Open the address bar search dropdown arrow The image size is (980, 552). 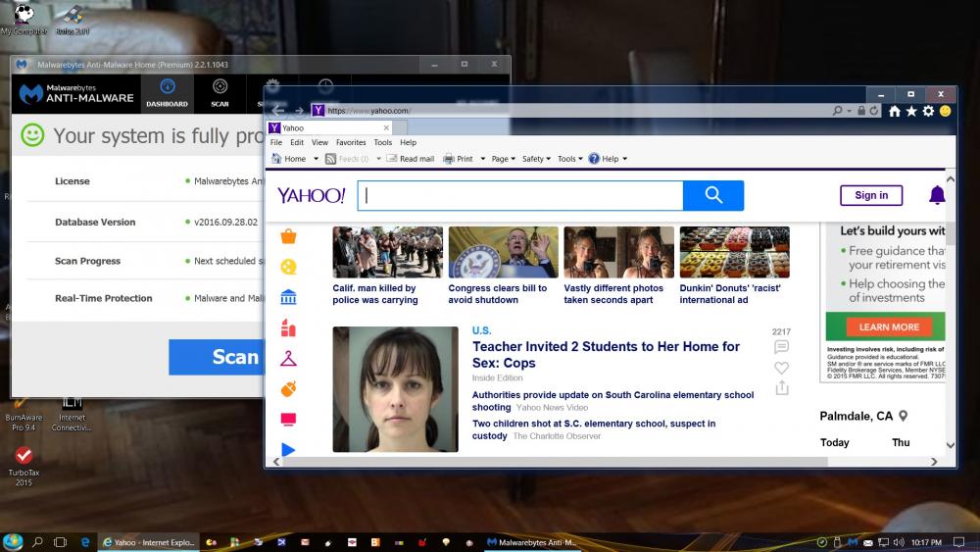click(849, 111)
